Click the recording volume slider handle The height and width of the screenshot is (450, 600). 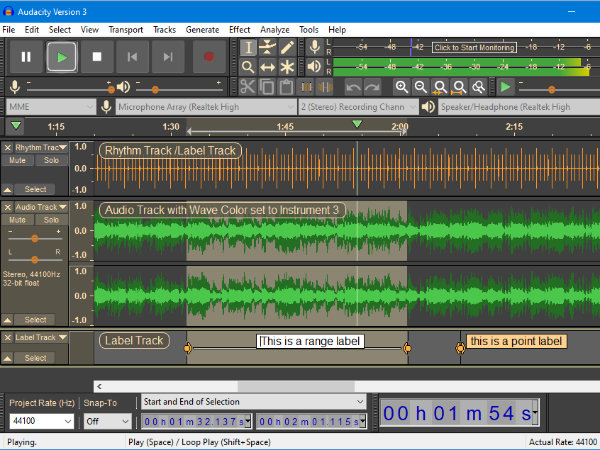[111, 90]
